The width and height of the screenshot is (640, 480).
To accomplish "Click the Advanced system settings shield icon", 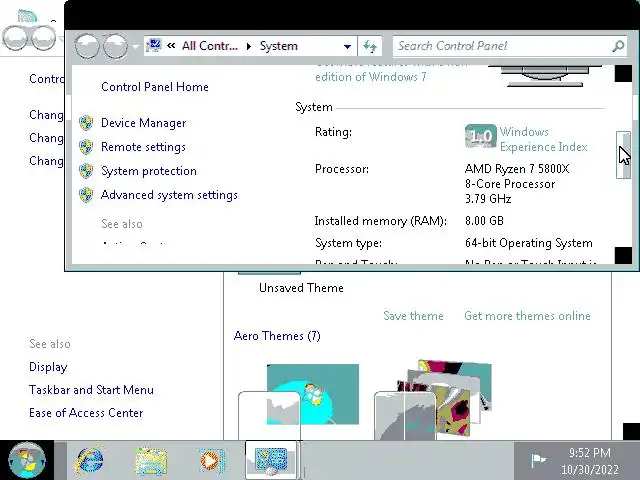I will [x=86, y=195].
